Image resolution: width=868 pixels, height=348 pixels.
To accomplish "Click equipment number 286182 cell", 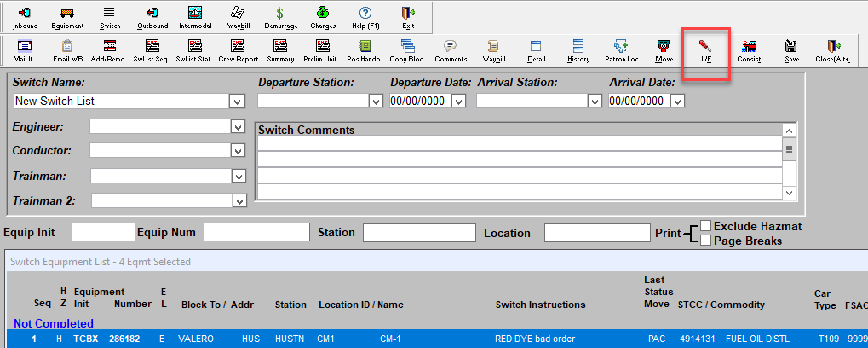I will [x=124, y=339].
